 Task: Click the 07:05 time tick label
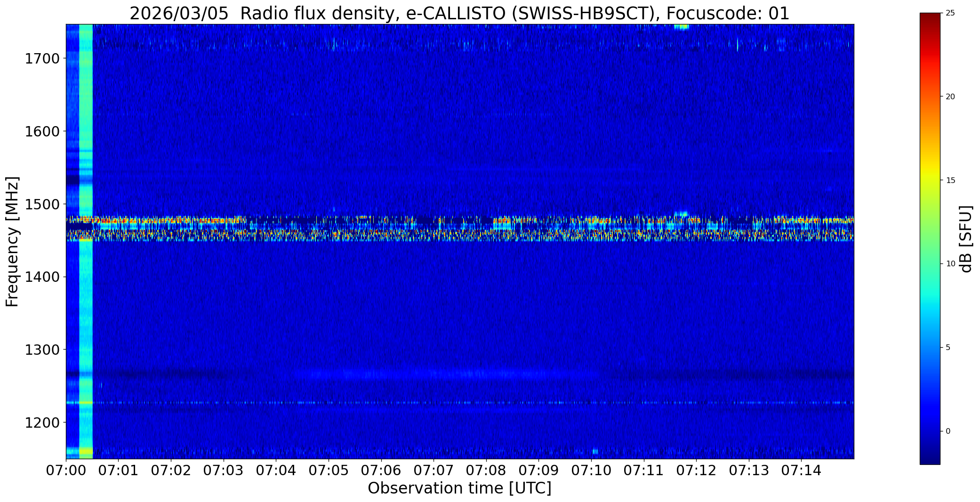coord(329,470)
